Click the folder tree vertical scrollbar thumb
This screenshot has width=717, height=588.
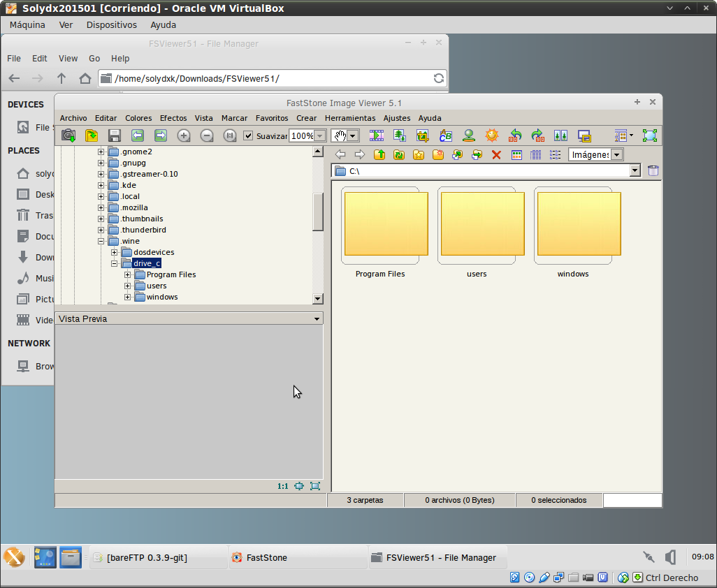(318, 211)
